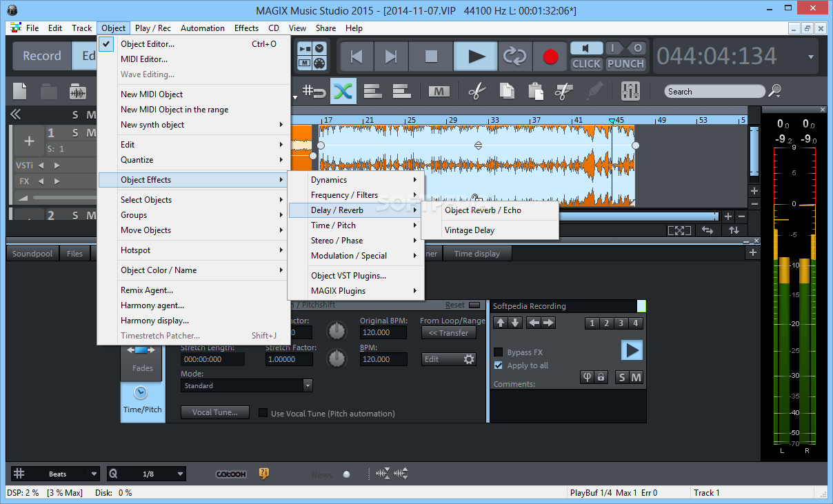Open the Mixer faders icon
This screenshot has width=833, height=504.
630,91
